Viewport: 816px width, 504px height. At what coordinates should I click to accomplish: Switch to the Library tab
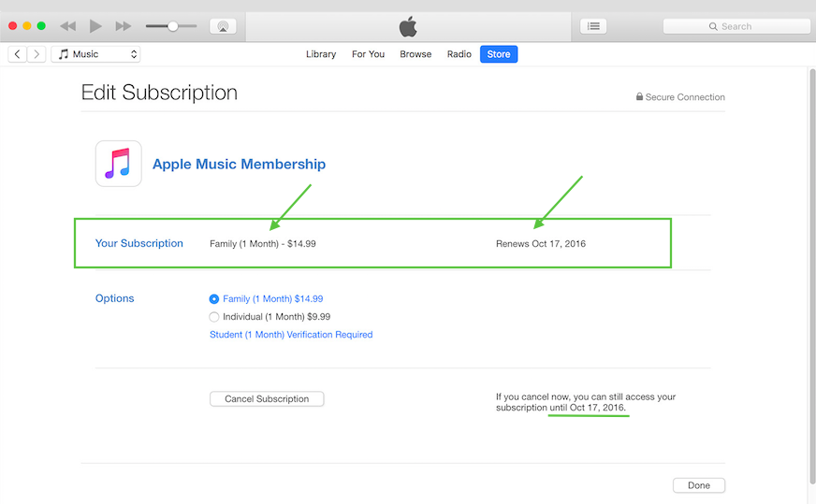321,54
